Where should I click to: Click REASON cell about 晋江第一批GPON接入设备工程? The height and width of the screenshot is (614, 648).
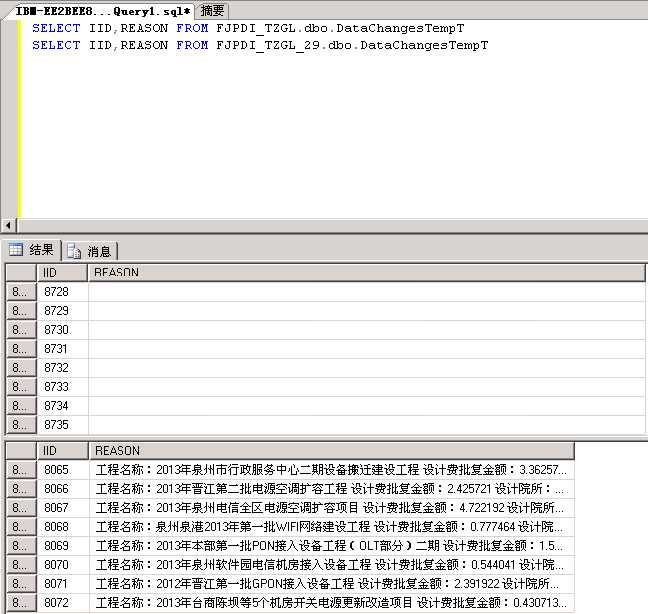point(331,584)
